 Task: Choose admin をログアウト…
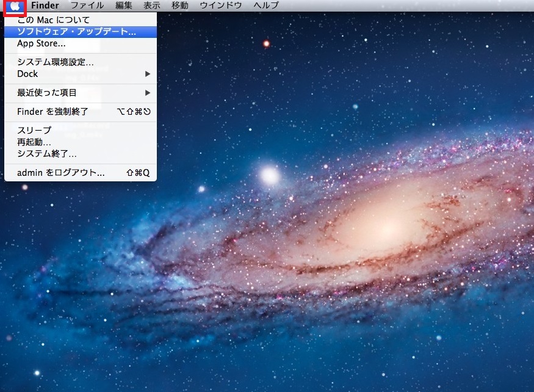click(61, 173)
